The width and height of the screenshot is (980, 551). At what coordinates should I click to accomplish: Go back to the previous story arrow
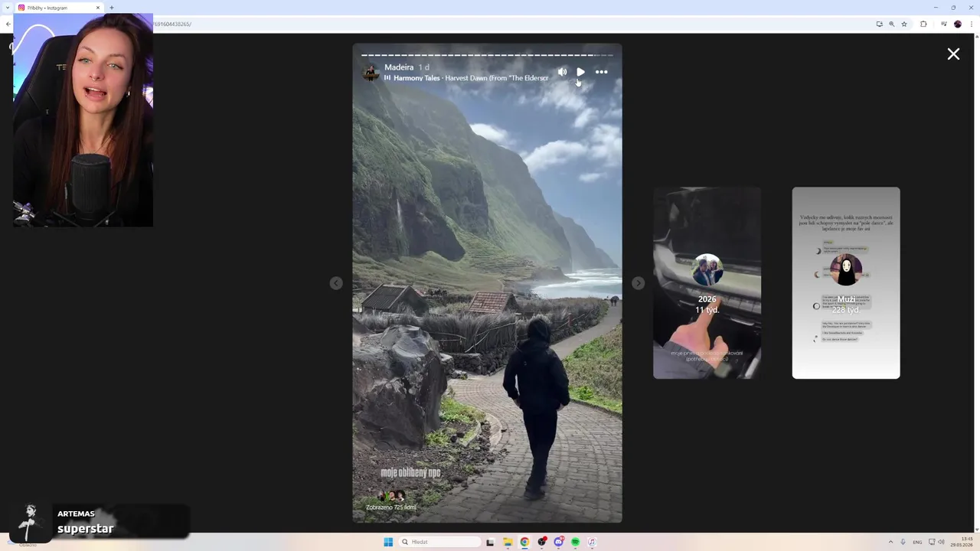point(335,283)
